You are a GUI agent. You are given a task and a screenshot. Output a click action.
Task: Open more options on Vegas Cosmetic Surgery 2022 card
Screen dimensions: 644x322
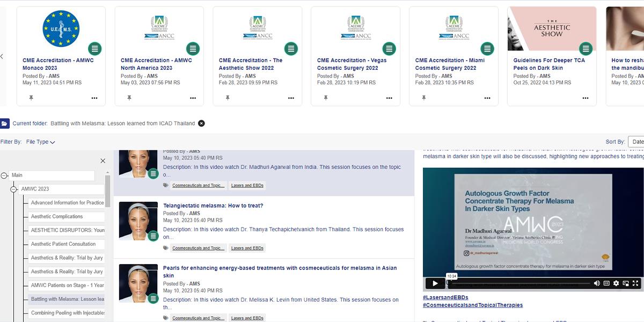pos(389,98)
